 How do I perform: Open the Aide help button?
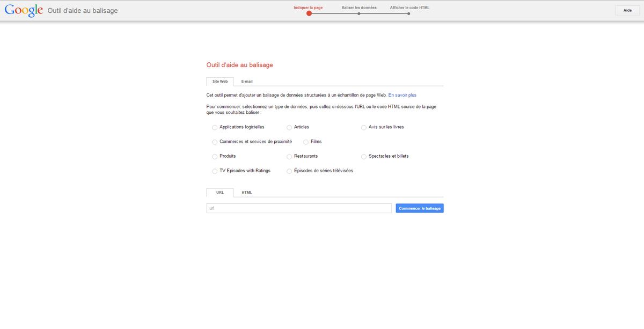[x=627, y=10]
